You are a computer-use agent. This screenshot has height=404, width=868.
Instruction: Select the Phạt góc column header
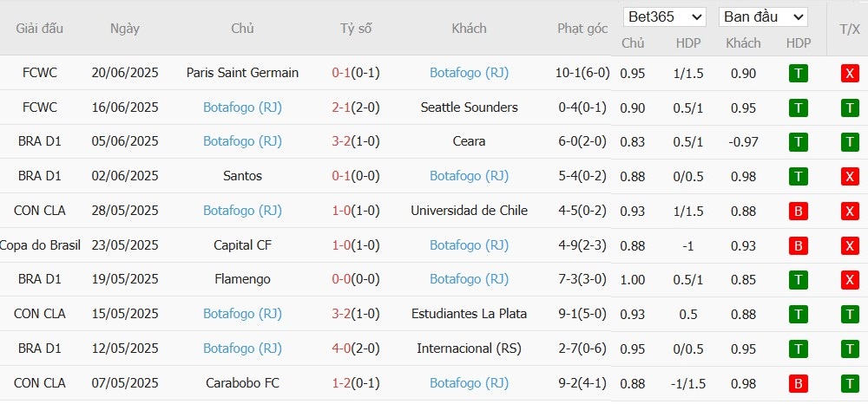click(x=582, y=29)
